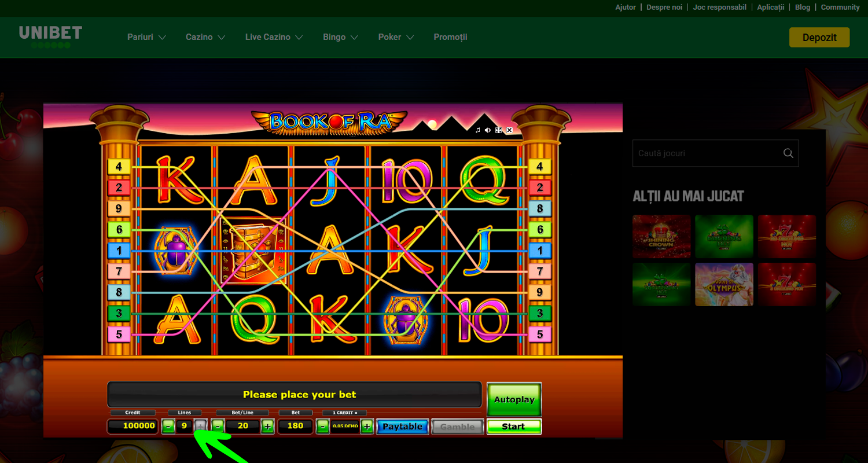Toggle the game music note icon

click(x=477, y=130)
